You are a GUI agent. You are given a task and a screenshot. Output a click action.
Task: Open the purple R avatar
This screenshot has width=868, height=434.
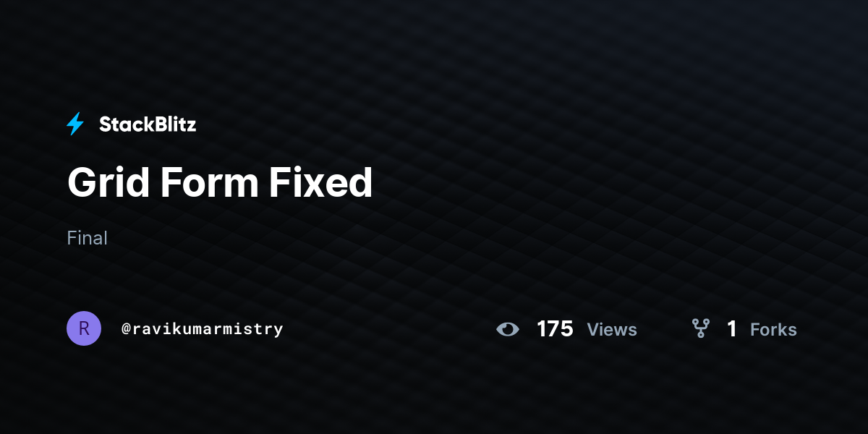pos(84,328)
